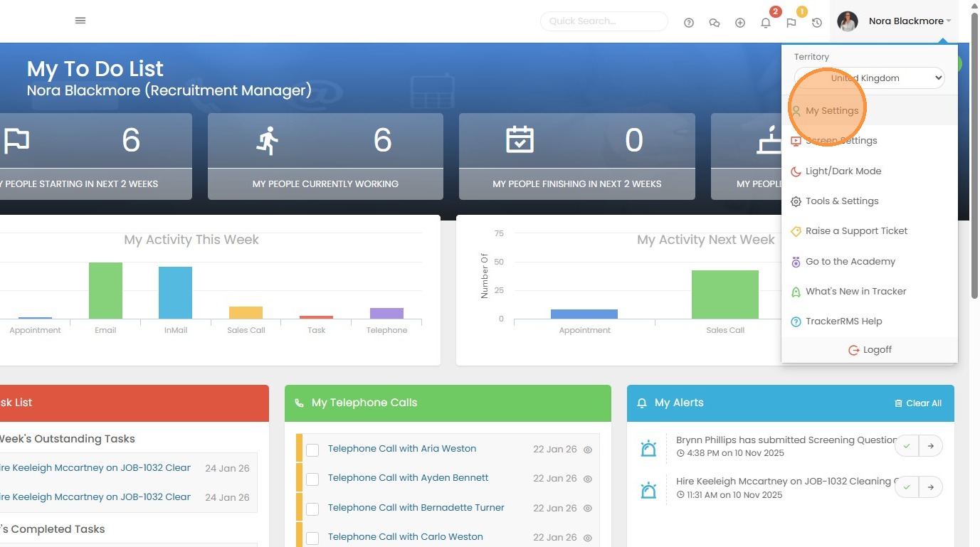This screenshot has width=980, height=547.
Task: Open arrow on Brynn Phillips alert
Action: [x=931, y=446]
